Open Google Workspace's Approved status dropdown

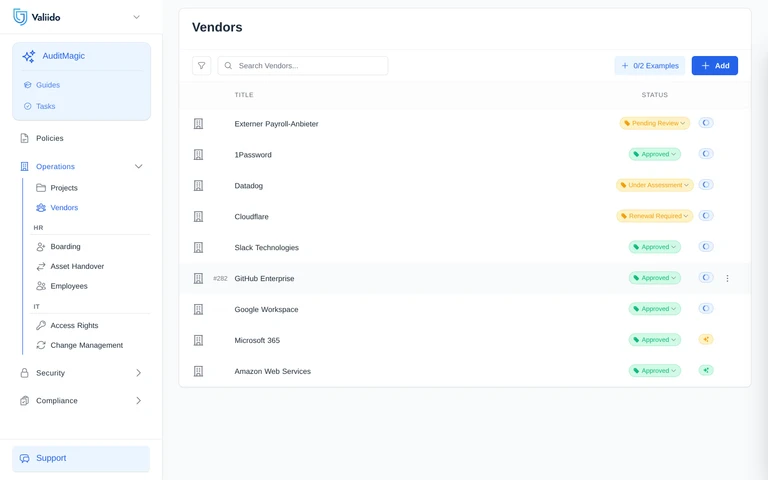click(x=655, y=309)
